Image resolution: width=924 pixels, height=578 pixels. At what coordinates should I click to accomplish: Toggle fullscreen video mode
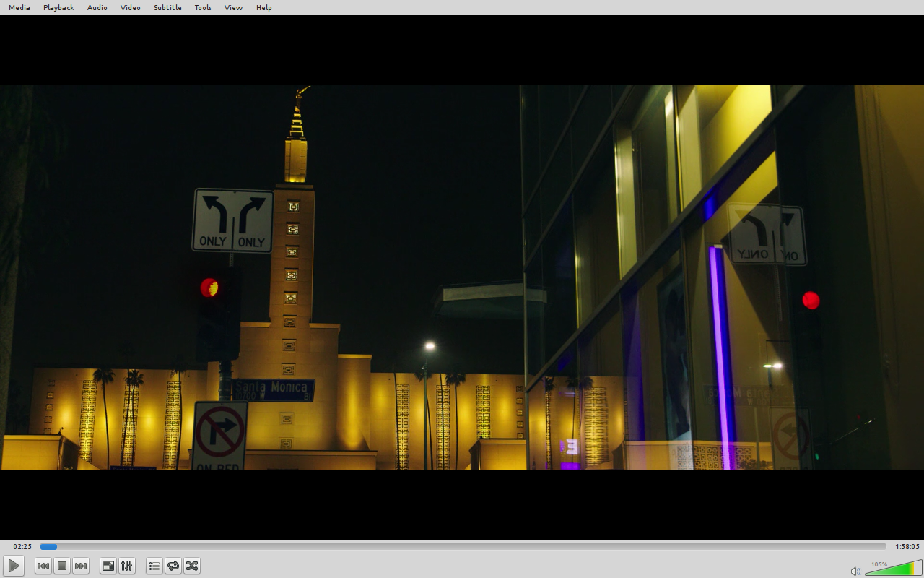[x=108, y=566]
